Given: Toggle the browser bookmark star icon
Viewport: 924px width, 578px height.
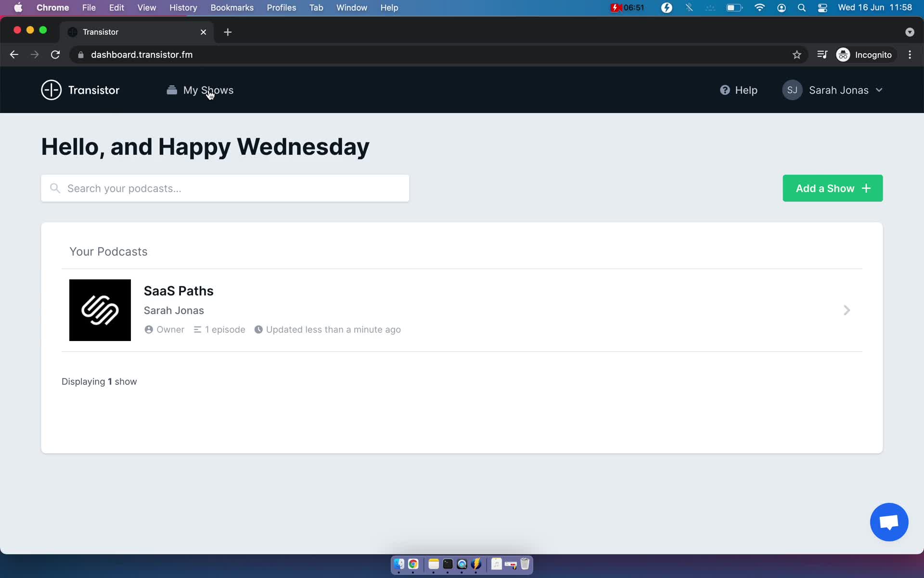Looking at the screenshot, I should 796,54.
